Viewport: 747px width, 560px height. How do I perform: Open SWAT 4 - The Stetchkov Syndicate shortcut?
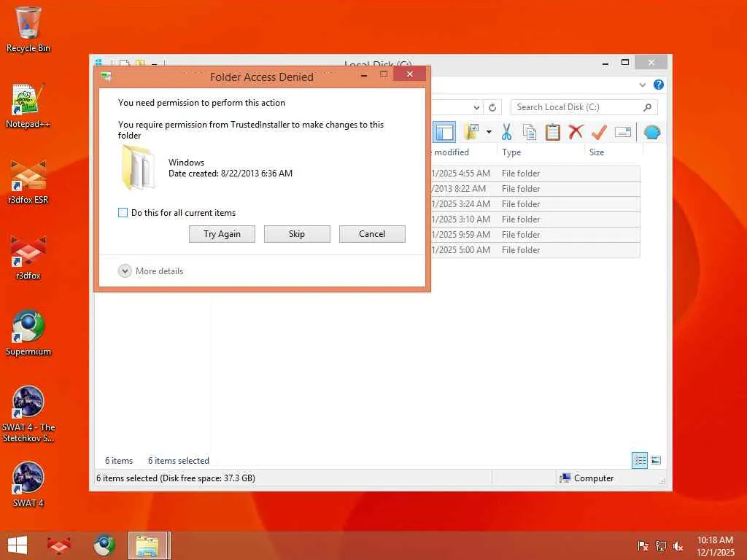tap(28, 414)
